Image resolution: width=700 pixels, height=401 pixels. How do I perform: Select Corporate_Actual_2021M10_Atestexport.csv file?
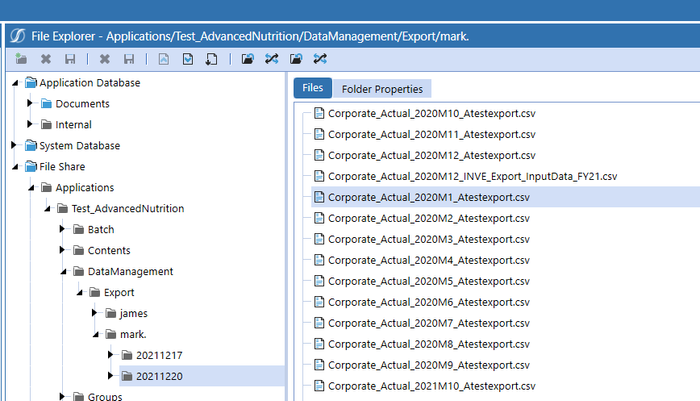(432, 386)
